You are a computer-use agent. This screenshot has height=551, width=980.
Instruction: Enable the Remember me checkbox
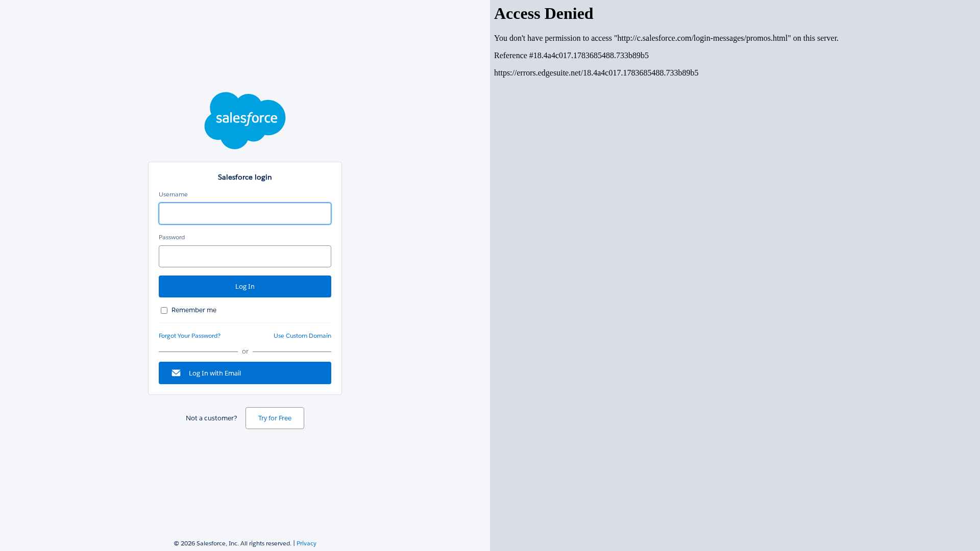click(x=164, y=310)
